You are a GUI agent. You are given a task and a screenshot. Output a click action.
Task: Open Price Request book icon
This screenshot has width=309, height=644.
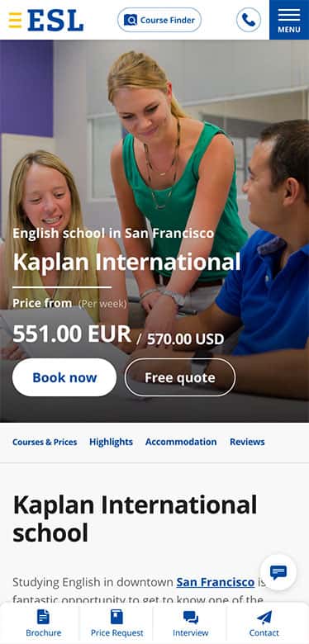[x=116, y=617]
